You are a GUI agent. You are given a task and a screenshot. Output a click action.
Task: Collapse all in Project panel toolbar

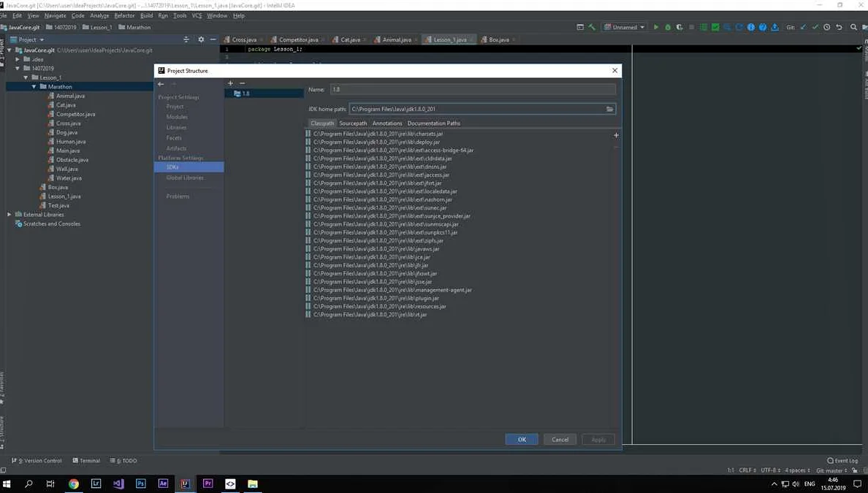tap(186, 39)
